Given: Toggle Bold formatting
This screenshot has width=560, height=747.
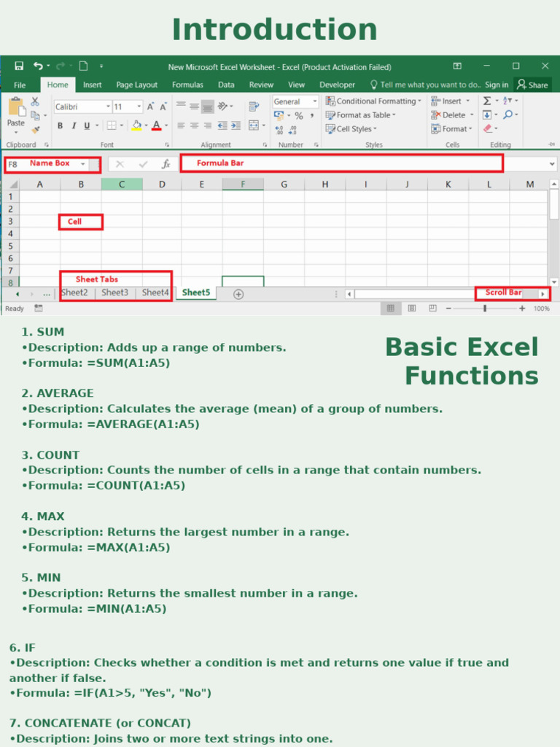Looking at the screenshot, I should [x=60, y=125].
